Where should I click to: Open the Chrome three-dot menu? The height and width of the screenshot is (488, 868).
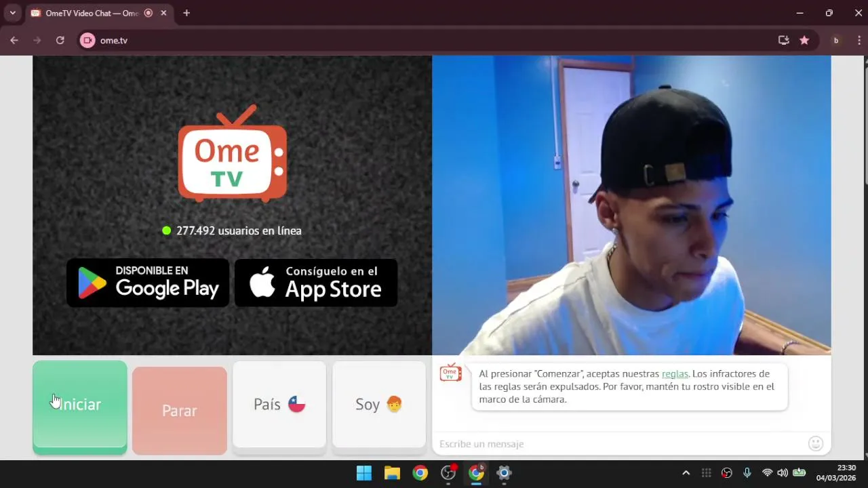(x=858, y=41)
